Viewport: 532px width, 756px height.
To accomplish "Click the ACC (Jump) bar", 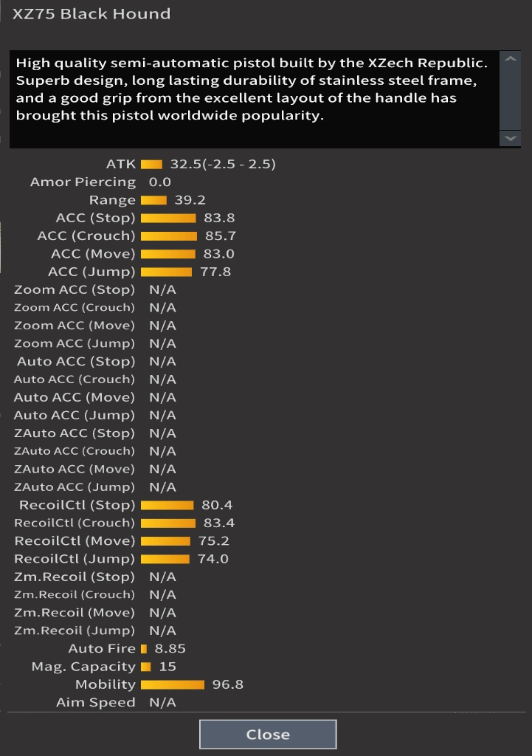I will tap(166, 272).
